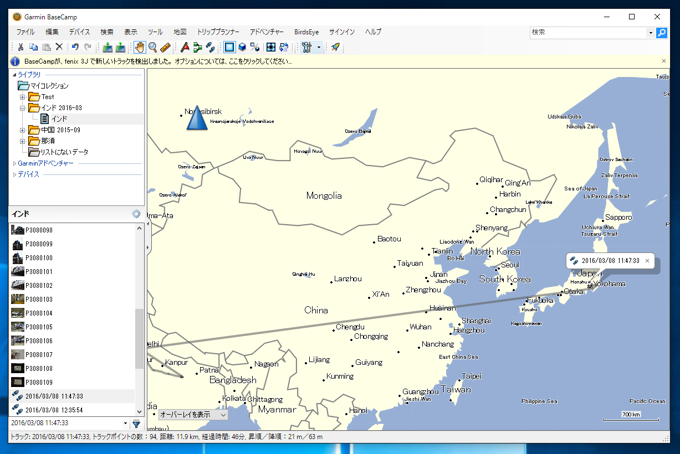Select the Measure ruler tool
Screen dimensions: 680x454
point(165,47)
